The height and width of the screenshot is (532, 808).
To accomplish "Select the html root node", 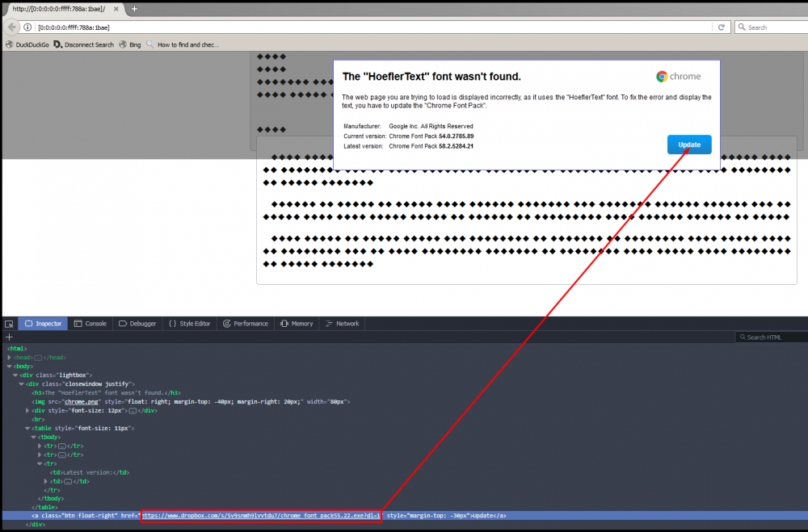I will (17, 349).
